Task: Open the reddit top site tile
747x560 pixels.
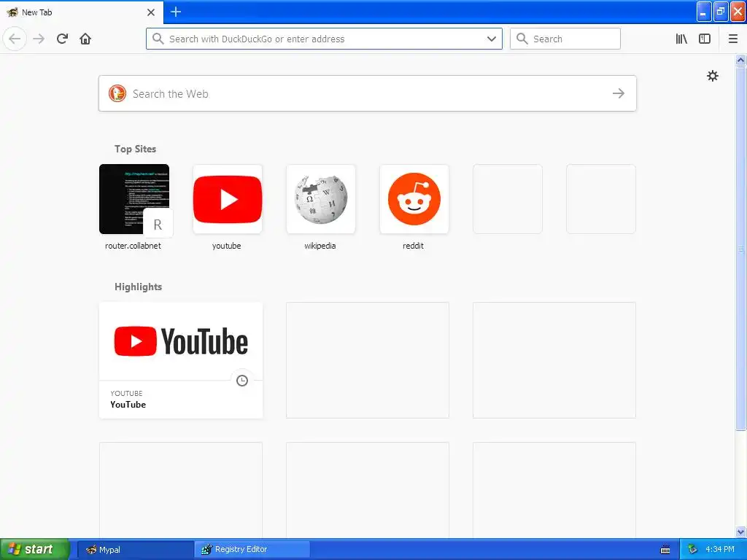Action: [414, 199]
